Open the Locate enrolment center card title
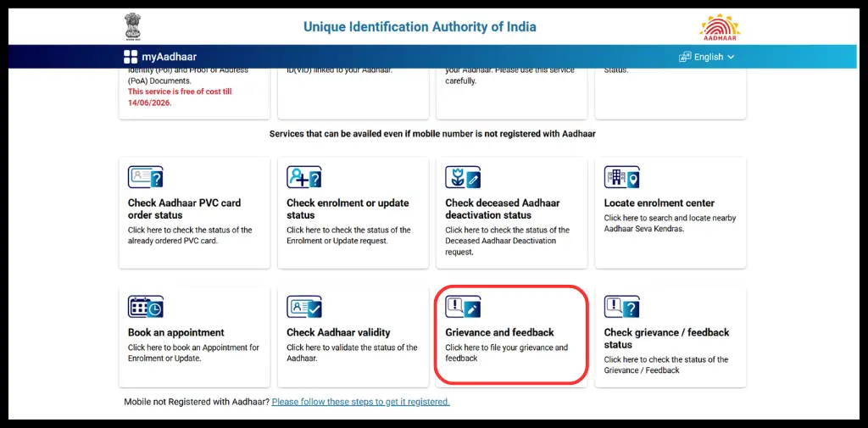 tap(659, 203)
